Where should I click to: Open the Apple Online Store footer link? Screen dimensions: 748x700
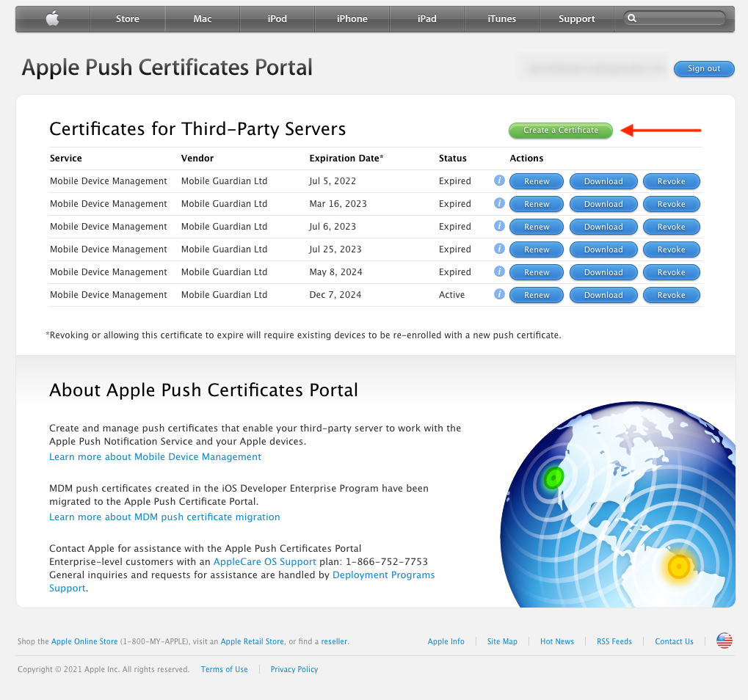[x=84, y=641]
